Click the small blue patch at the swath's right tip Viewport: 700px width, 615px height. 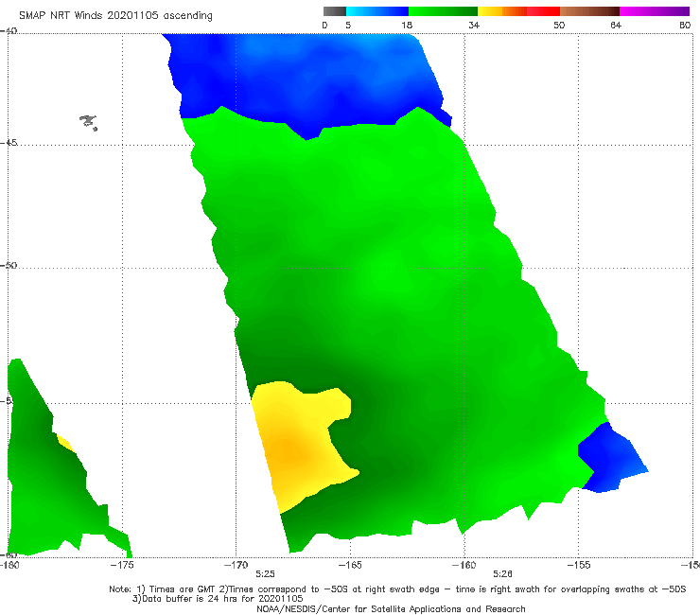(x=611, y=459)
